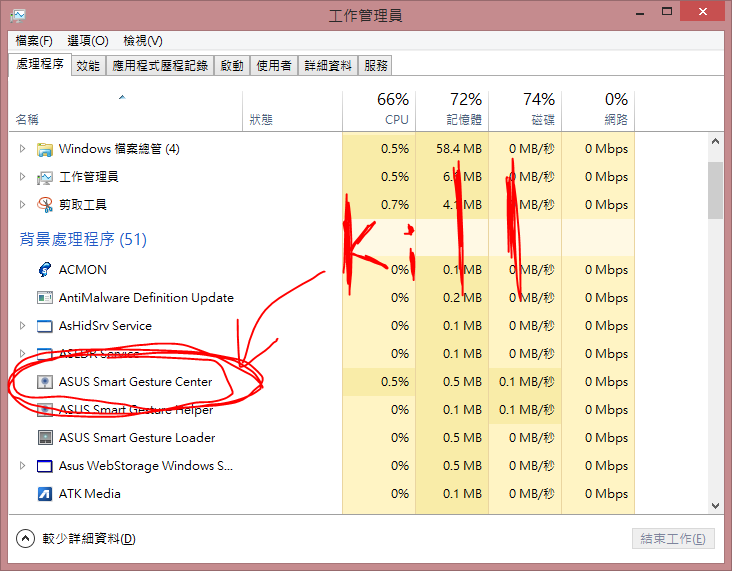Switch to the 服務 tab
732x571 pixels.
click(x=376, y=66)
